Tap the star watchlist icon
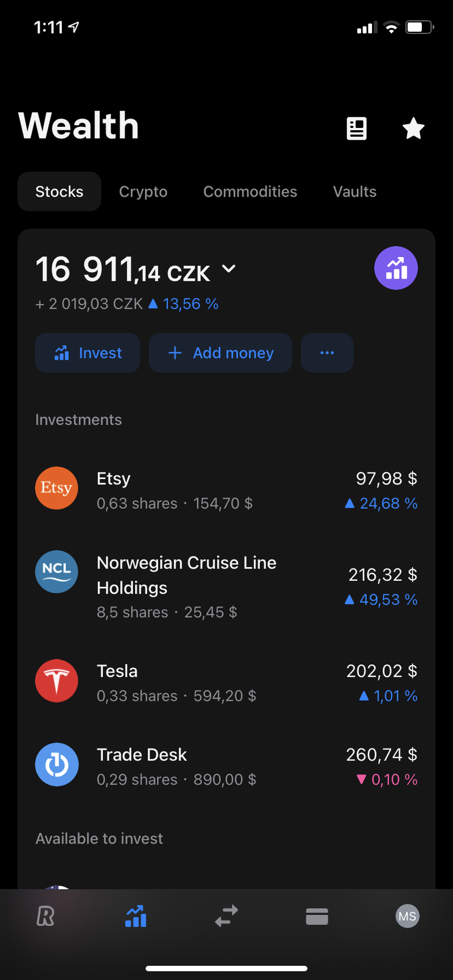Viewport: 453px width, 980px height. click(x=413, y=129)
